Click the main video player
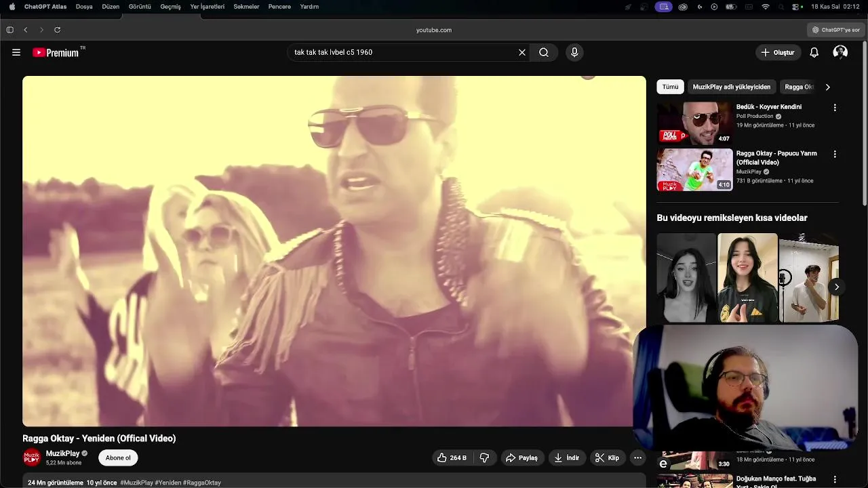 334,251
